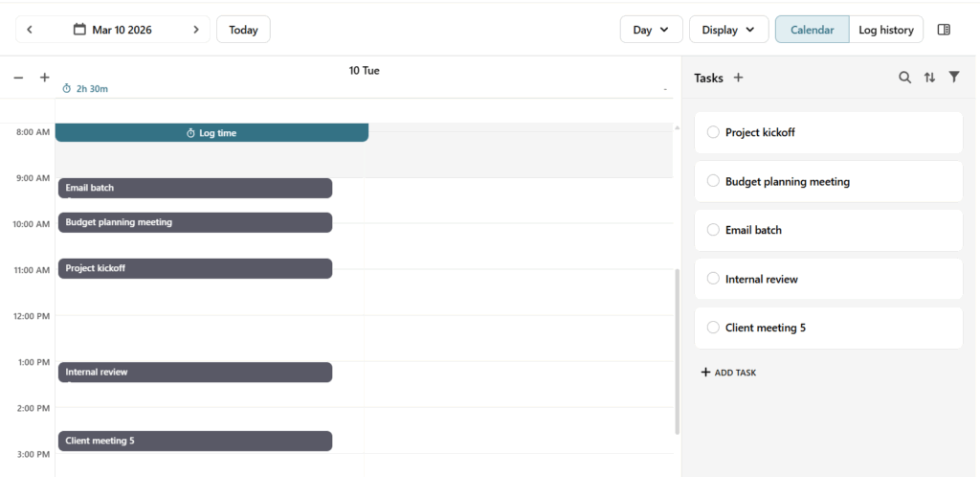The image size is (980, 477).
Task: Zoom out calendar with minus icon
Action: click(x=18, y=78)
